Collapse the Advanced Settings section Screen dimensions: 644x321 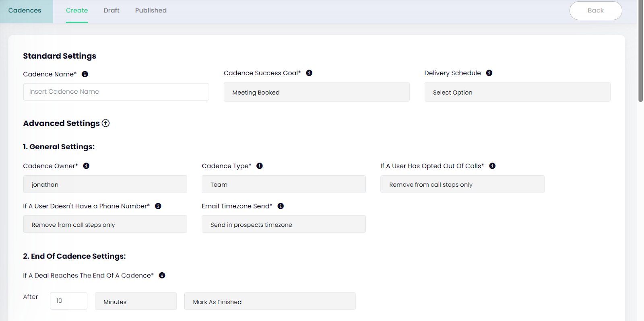[x=105, y=123]
